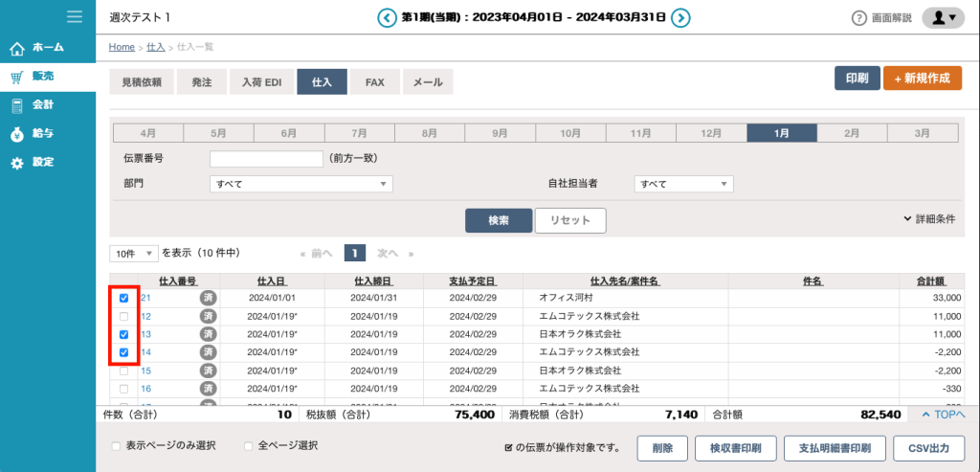Screen dimensions: 980x472
Task: Click the 印刷 button
Action: 857,79
